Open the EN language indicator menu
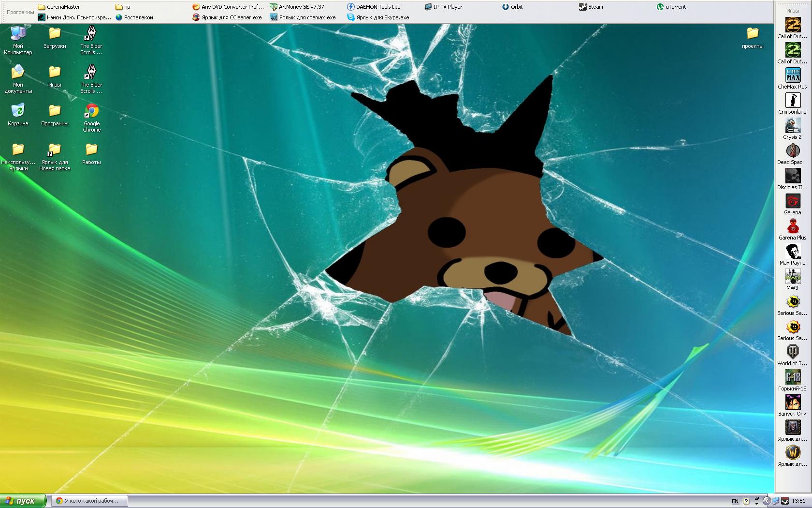The image size is (812, 508). coord(735,501)
